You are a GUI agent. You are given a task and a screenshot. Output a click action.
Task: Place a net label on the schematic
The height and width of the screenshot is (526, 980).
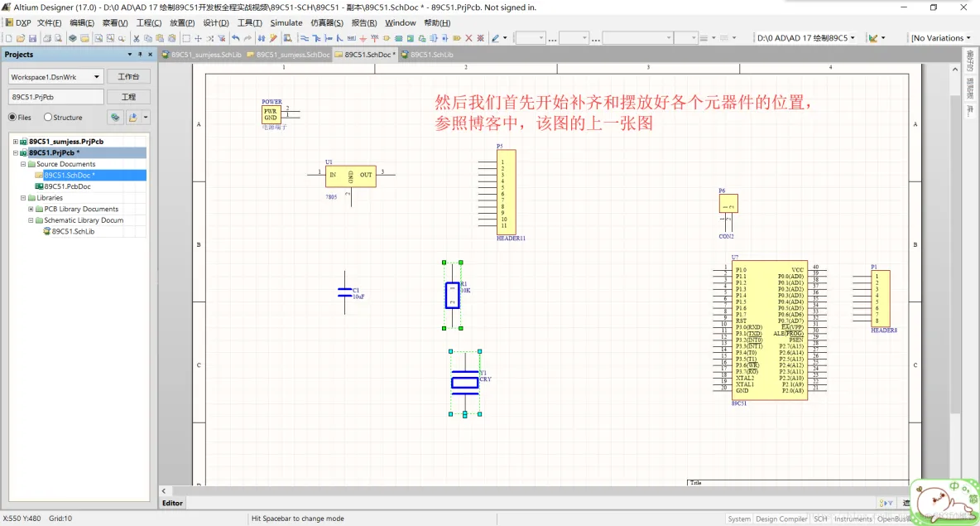351,38
